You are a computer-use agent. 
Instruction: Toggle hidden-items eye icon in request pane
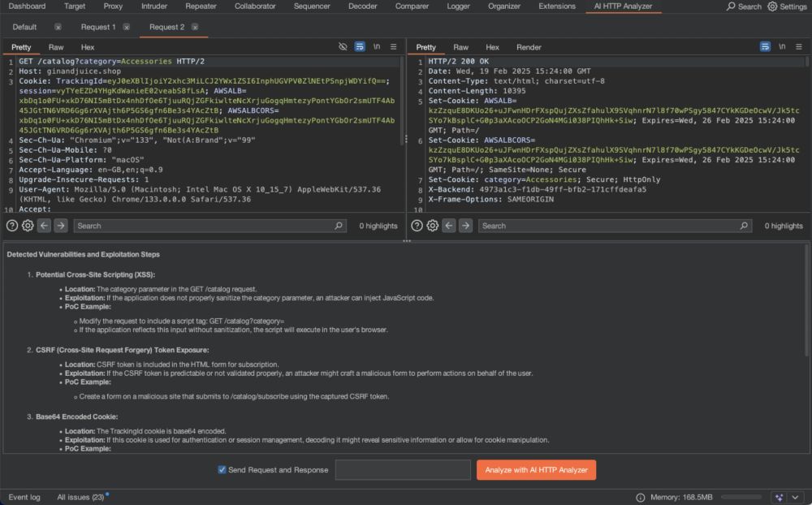[343, 46]
